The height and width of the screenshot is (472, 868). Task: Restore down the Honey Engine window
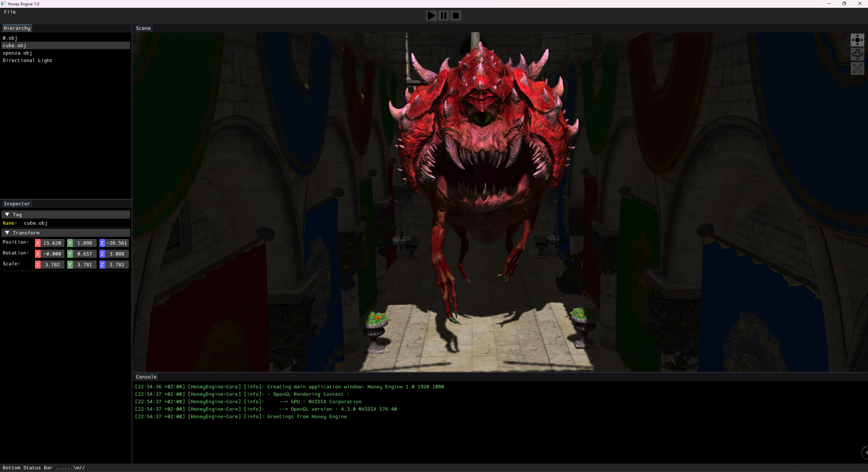tap(844, 4)
